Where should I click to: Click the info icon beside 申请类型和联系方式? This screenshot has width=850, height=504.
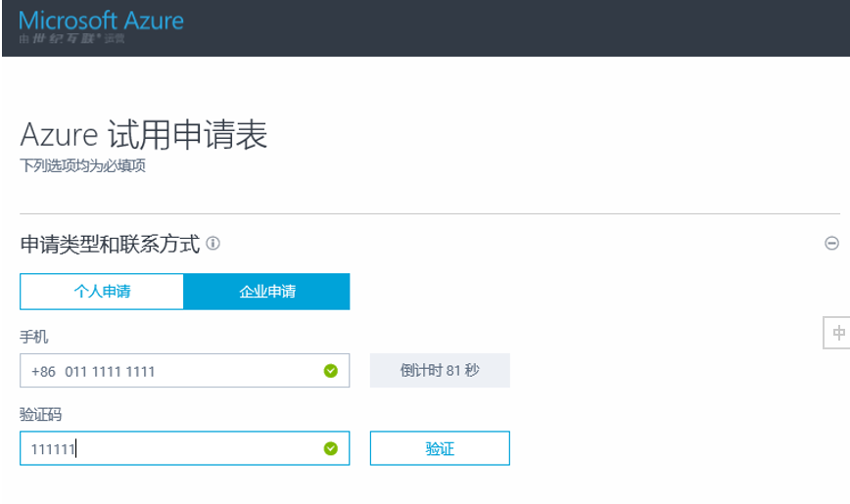click(212, 243)
